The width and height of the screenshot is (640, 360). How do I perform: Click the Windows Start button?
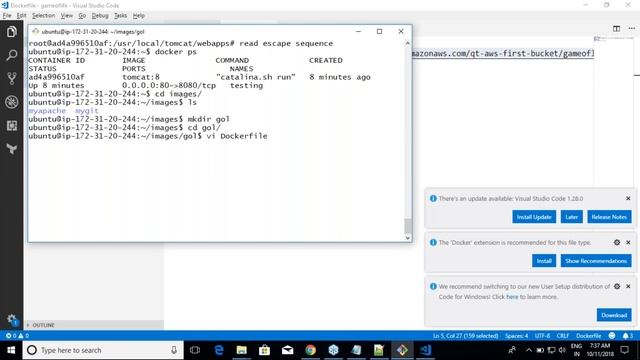tap(11, 350)
